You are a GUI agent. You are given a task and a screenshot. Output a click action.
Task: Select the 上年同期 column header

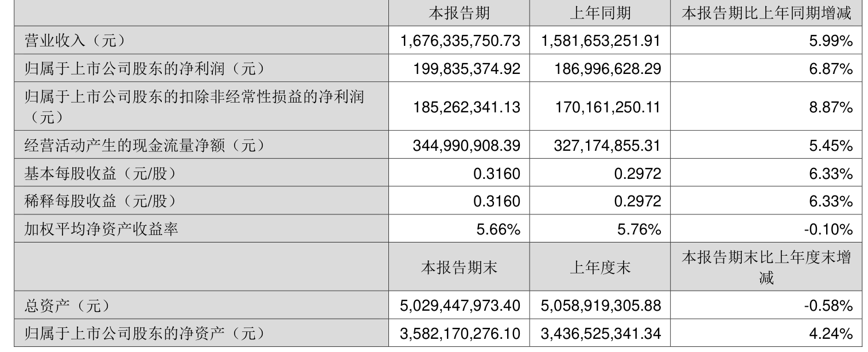[x=600, y=13]
